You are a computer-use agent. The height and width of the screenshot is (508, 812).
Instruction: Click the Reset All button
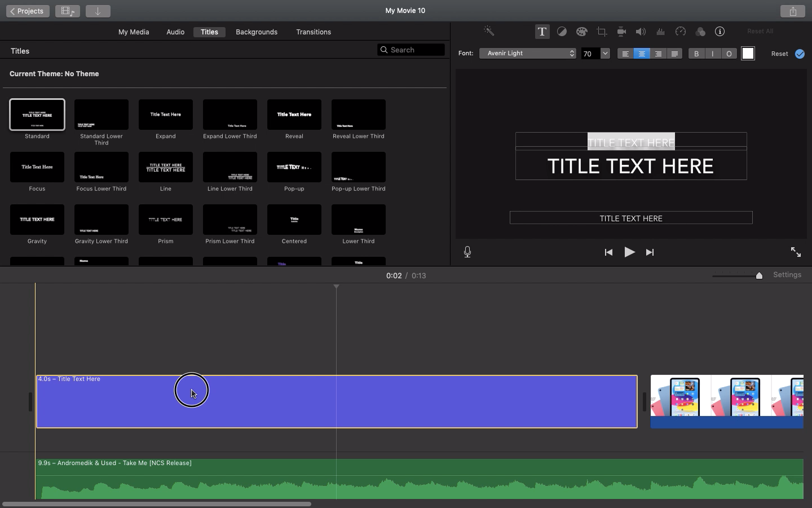(x=760, y=31)
